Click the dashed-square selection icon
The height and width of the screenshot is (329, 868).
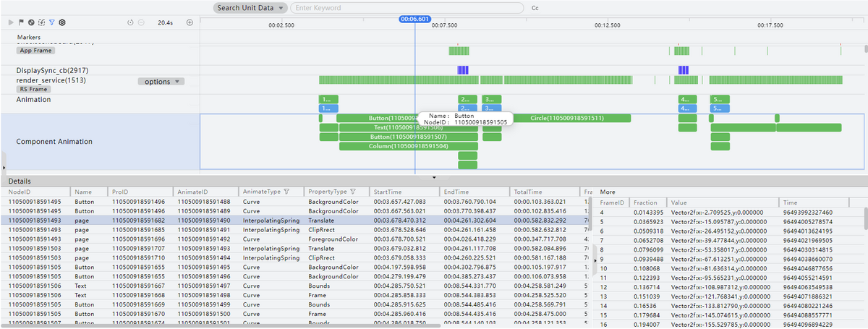click(42, 22)
